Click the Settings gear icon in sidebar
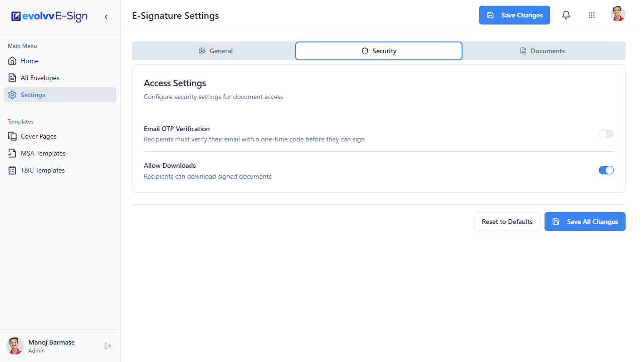Image resolution: width=644 pixels, height=362 pixels. (12, 95)
